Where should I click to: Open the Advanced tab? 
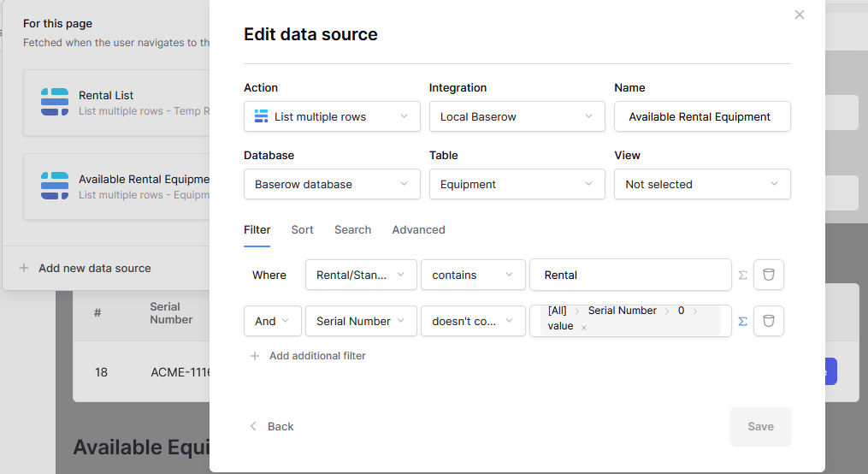(x=418, y=230)
